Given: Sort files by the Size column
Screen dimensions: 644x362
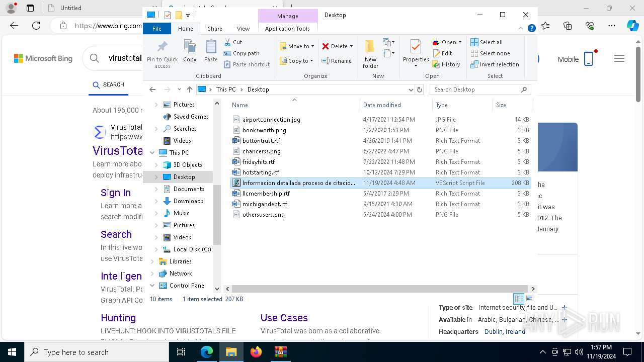Looking at the screenshot, I should [x=512, y=105].
